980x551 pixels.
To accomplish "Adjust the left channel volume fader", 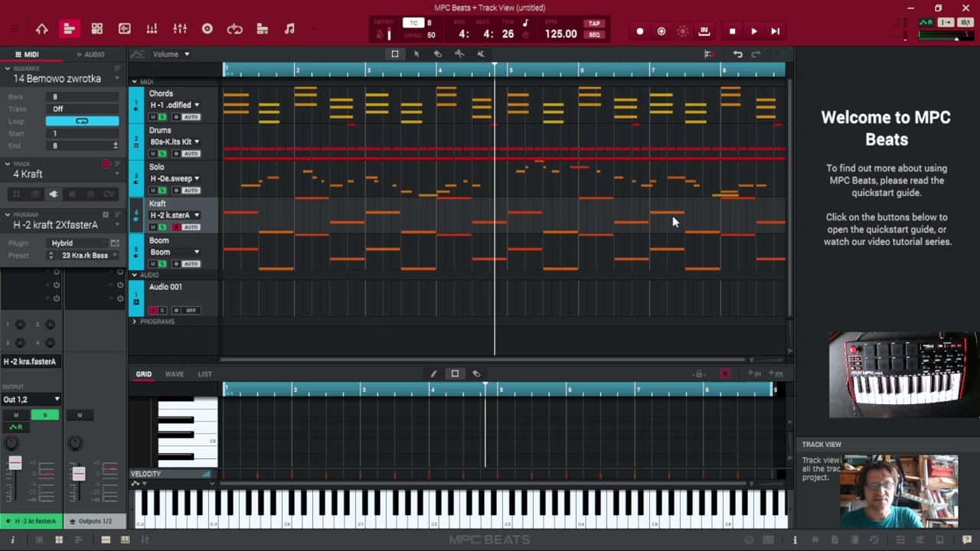I will click(x=15, y=463).
